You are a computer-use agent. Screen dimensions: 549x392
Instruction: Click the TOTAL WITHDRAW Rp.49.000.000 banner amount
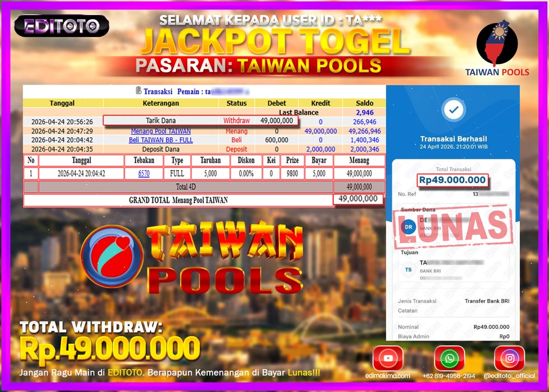tap(110, 348)
